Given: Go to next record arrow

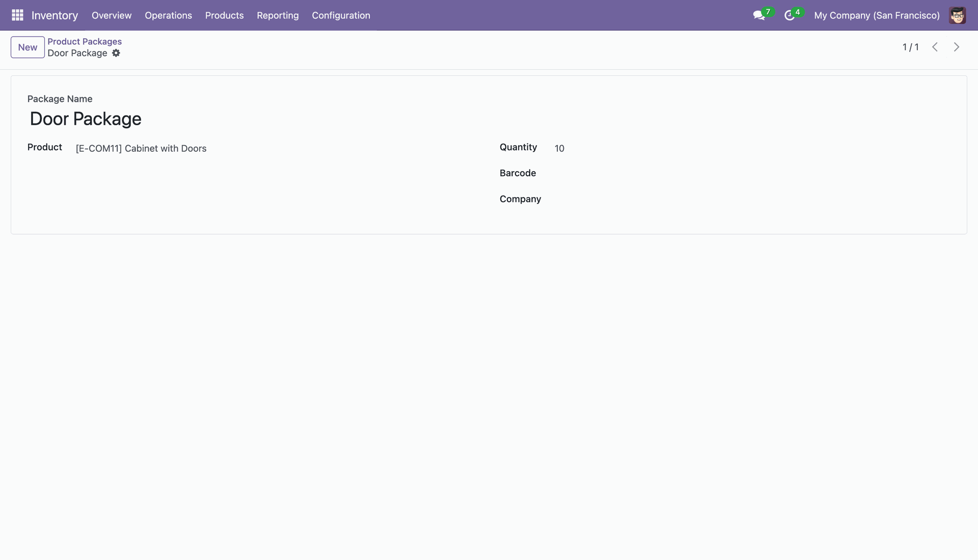Looking at the screenshot, I should click(956, 47).
